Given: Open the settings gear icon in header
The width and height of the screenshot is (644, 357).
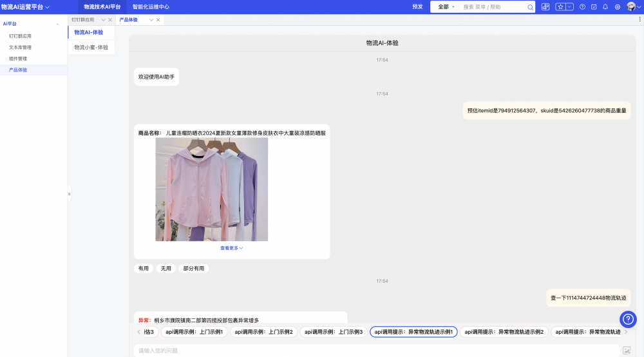Looking at the screenshot, I should click(x=617, y=7).
